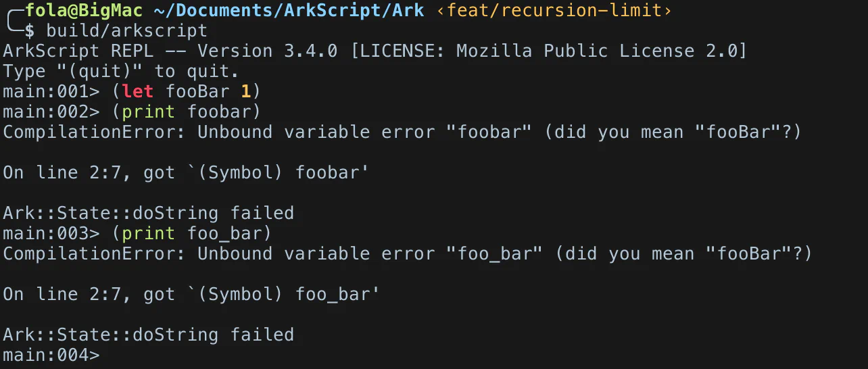The height and width of the screenshot is (369, 868).
Task: Click the foobar argument on main:002
Action: [219, 112]
